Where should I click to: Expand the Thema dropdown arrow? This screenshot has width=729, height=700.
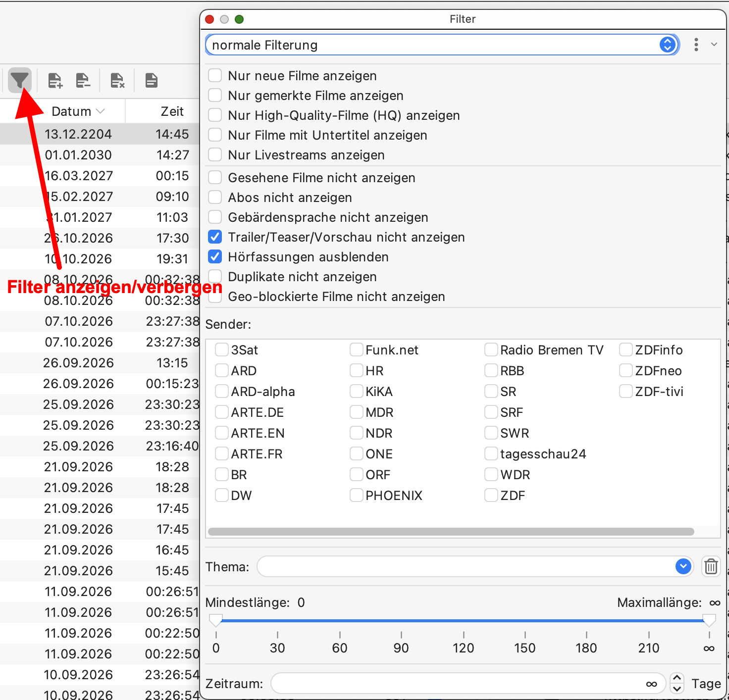click(x=683, y=566)
